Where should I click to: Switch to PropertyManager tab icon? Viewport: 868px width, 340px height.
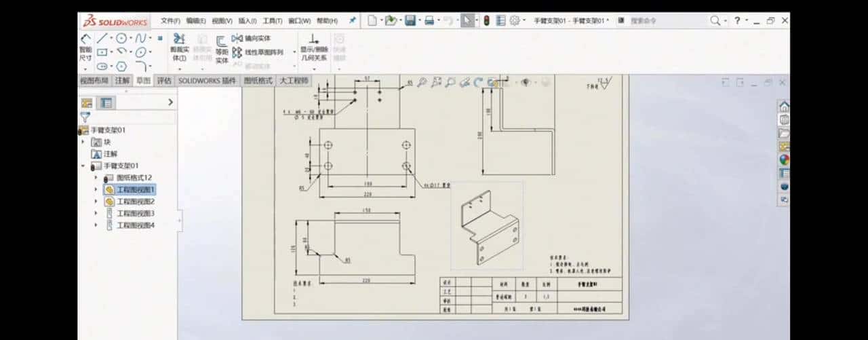(106, 103)
